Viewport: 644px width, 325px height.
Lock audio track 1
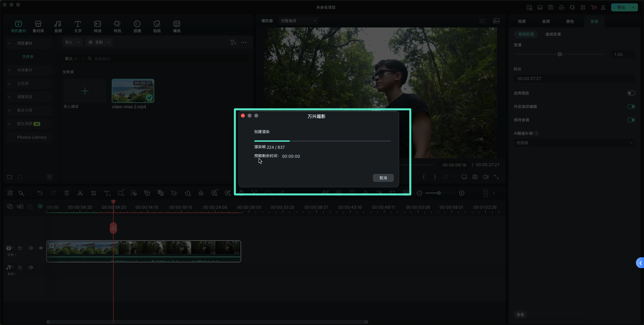20,267
